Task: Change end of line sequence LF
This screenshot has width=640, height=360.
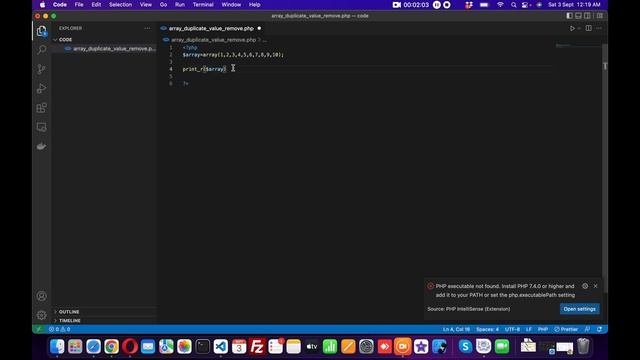Action: (529, 329)
